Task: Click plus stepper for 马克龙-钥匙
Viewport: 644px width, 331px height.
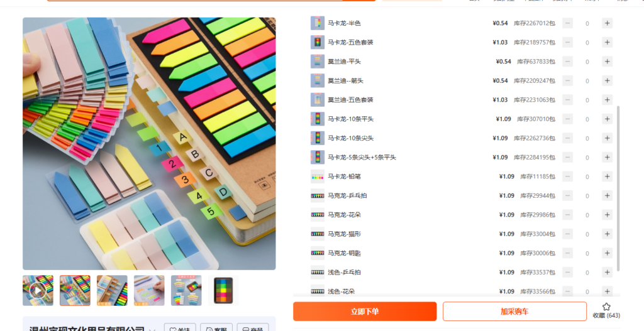Action: coord(607,253)
